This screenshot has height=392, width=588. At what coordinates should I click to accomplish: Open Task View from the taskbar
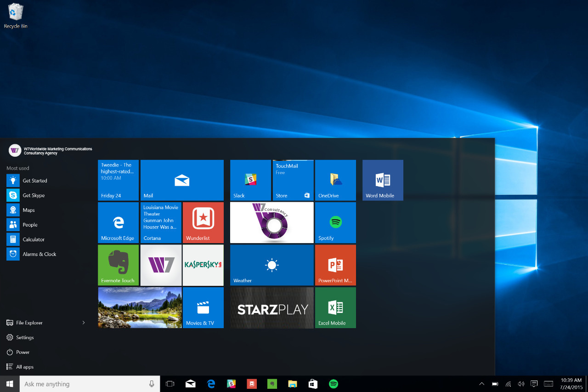(170, 384)
